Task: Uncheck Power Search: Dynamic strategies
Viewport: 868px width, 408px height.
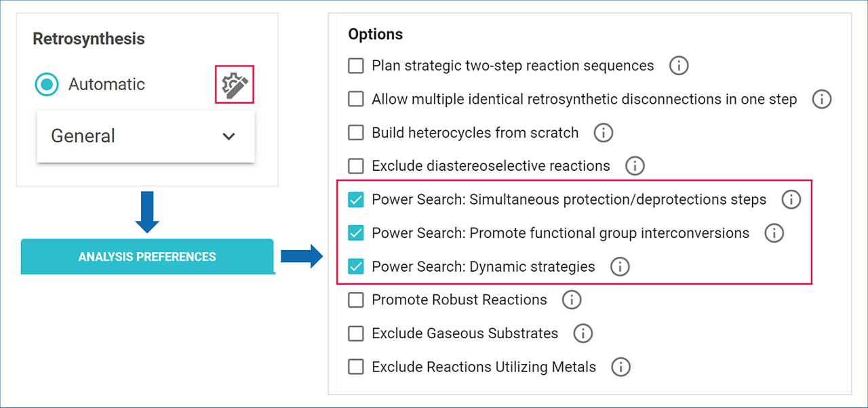Action: coord(356,266)
